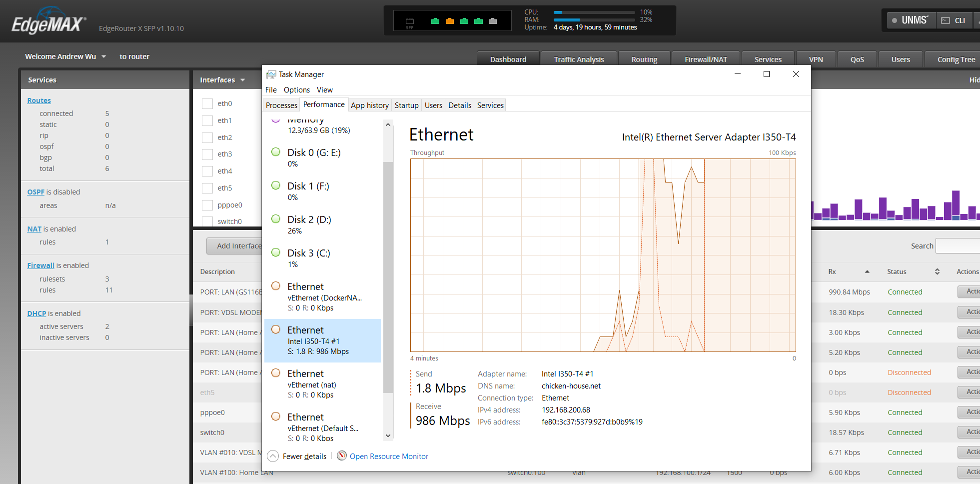Enable the pppoe0 interface checkbox
Screen dimensions: 980x484
point(207,205)
